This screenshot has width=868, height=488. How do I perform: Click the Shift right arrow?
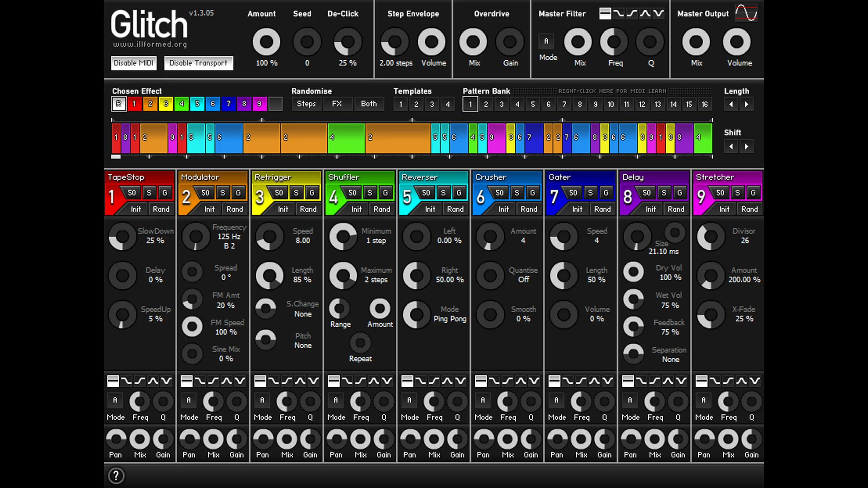(746, 146)
